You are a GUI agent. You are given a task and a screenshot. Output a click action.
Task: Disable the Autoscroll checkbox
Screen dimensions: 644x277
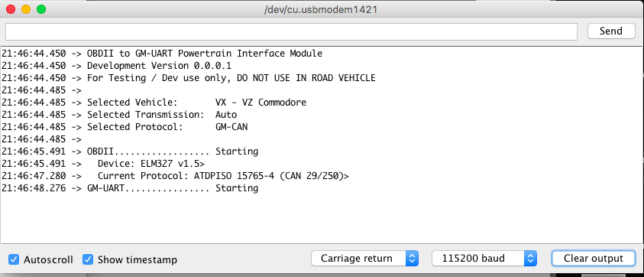(x=14, y=259)
